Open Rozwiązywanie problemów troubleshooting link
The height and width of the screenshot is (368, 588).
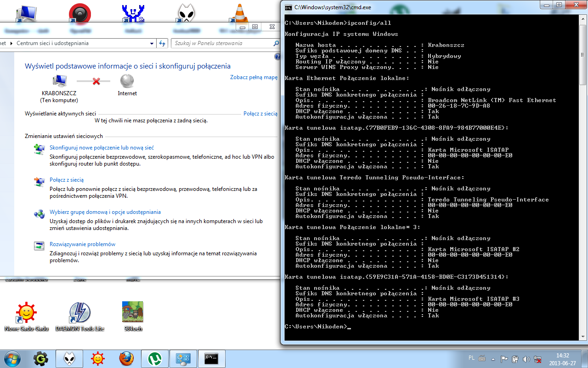tap(82, 244)
